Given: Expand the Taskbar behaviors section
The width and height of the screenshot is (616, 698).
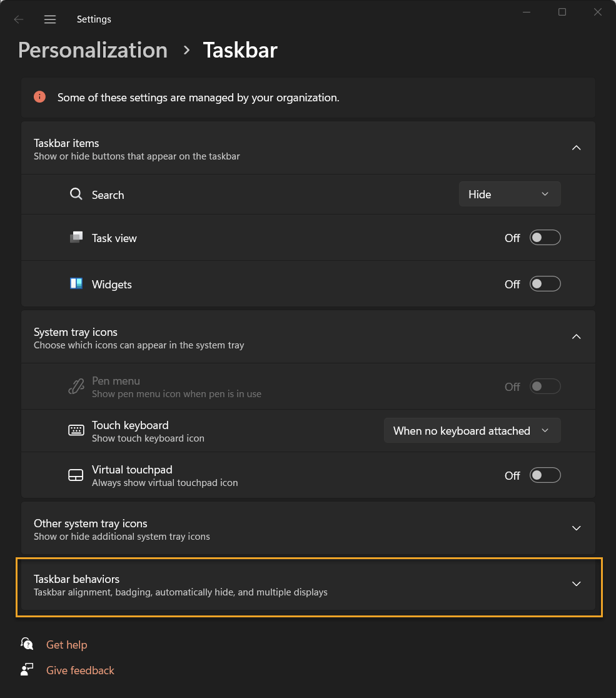Looking at the screenshot, I should 576,584.
